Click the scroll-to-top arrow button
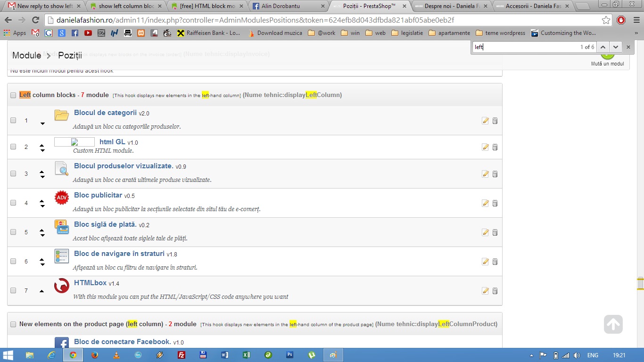 [613, 324]
